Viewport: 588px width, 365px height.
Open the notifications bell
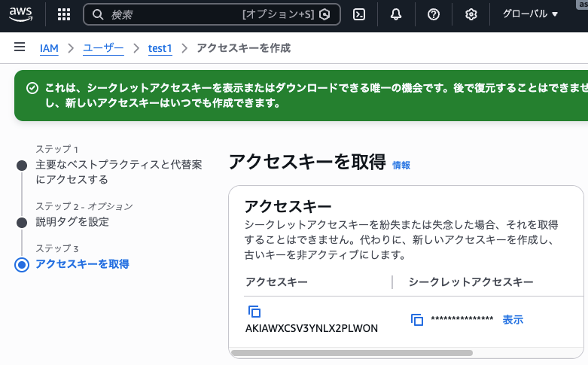pyautogui.click(x=396, y=14)
